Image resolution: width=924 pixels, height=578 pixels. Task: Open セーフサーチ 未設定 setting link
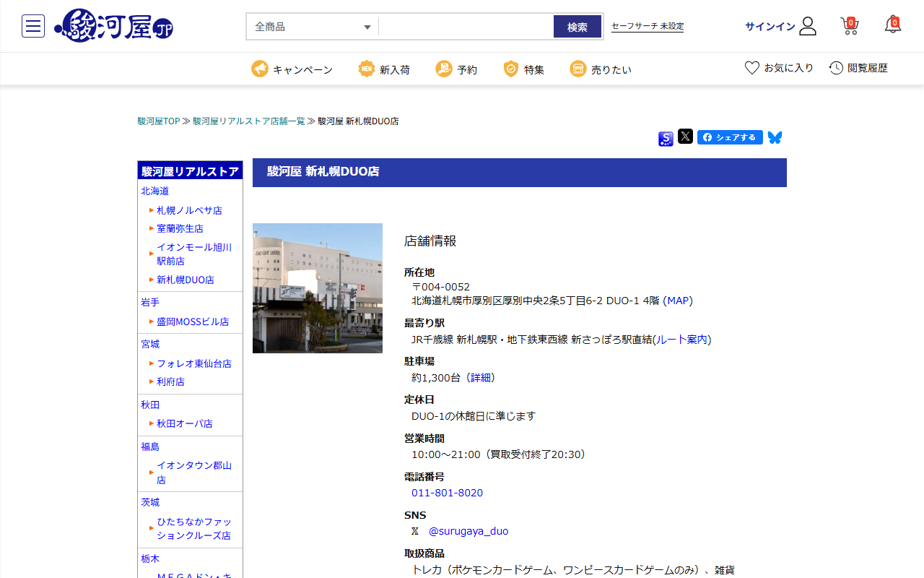pos(648,26)
